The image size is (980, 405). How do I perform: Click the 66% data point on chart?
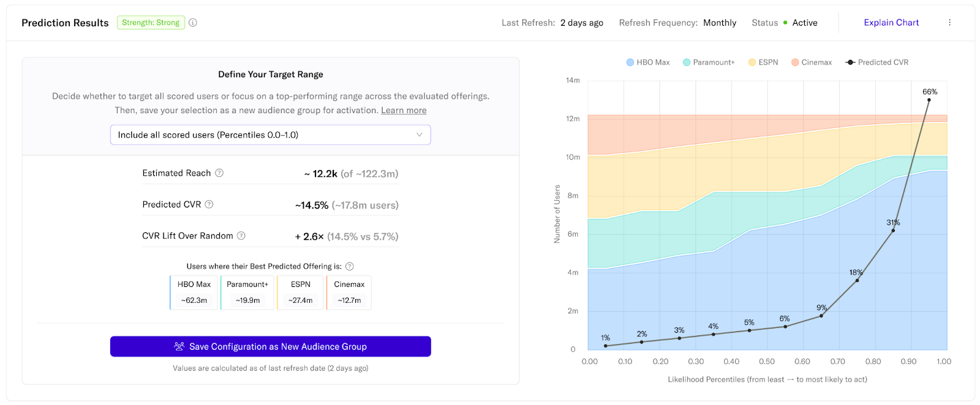pyautogui.click(x=929, y=100)
